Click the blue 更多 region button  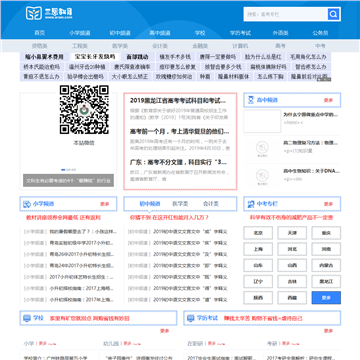coord(326,298)
